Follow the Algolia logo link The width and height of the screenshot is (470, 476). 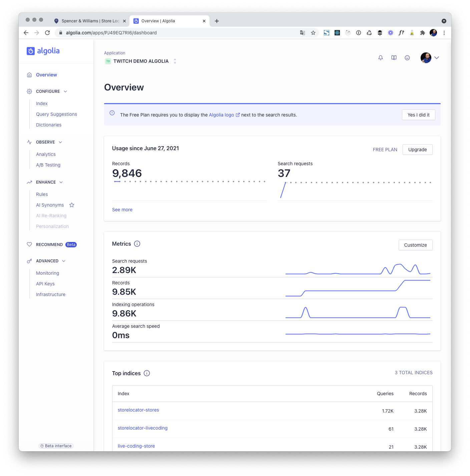point(224,115)
